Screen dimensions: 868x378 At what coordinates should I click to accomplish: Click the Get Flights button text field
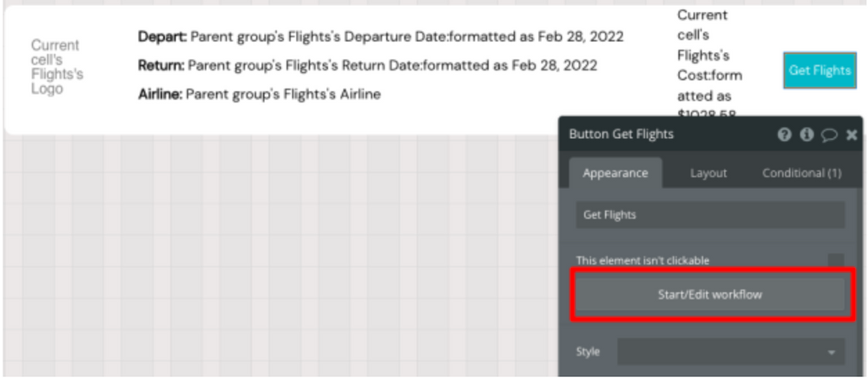[x=710, y=215]
